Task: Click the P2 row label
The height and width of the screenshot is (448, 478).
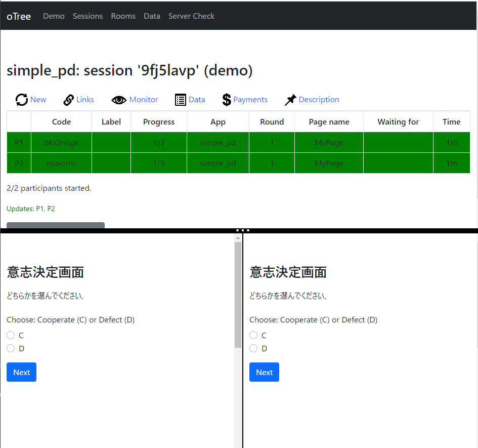Action: 19,164
